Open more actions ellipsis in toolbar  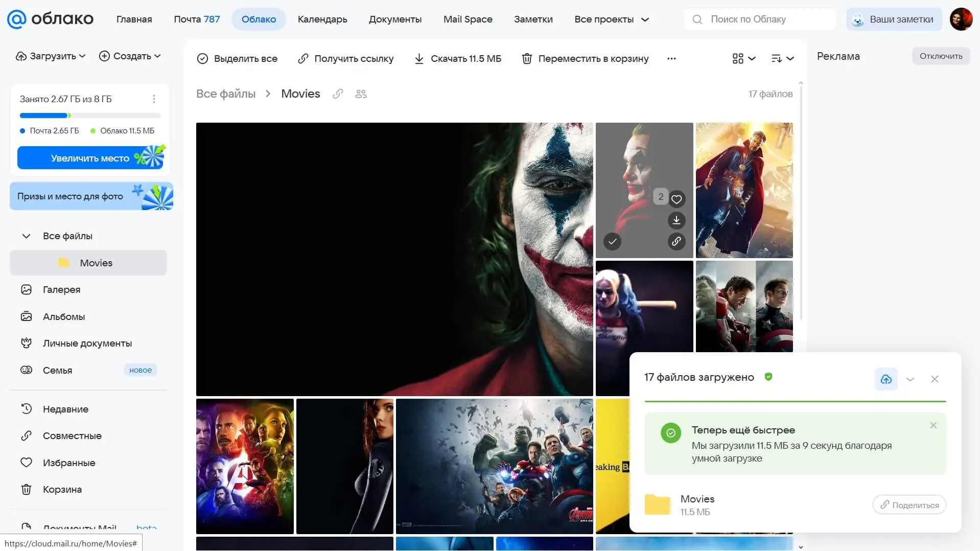click(x=671, y=59)
